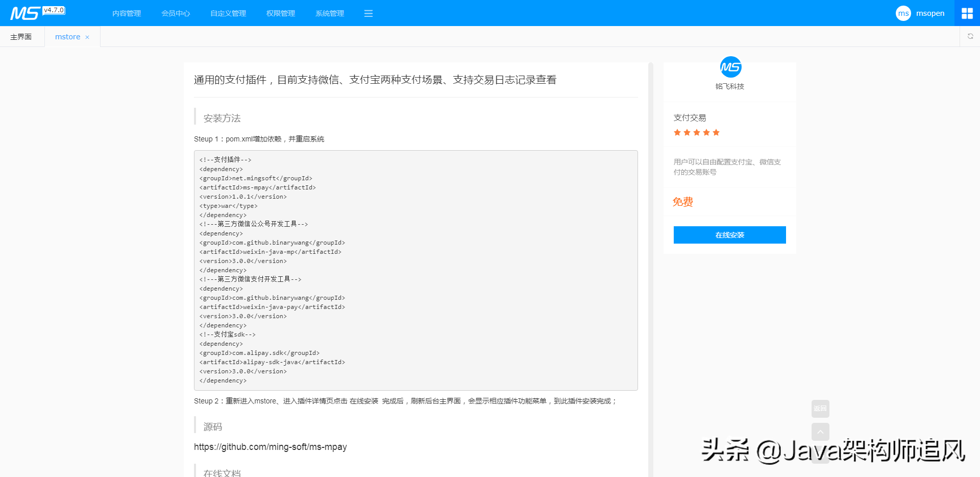Click the 免费 price label
Viewport: 980px width, 477px height.
tap(682, 202)
